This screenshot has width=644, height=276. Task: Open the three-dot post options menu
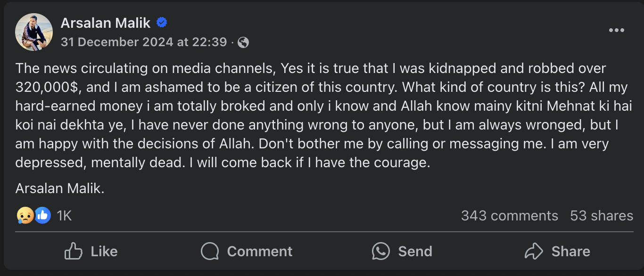coord(616,31)
